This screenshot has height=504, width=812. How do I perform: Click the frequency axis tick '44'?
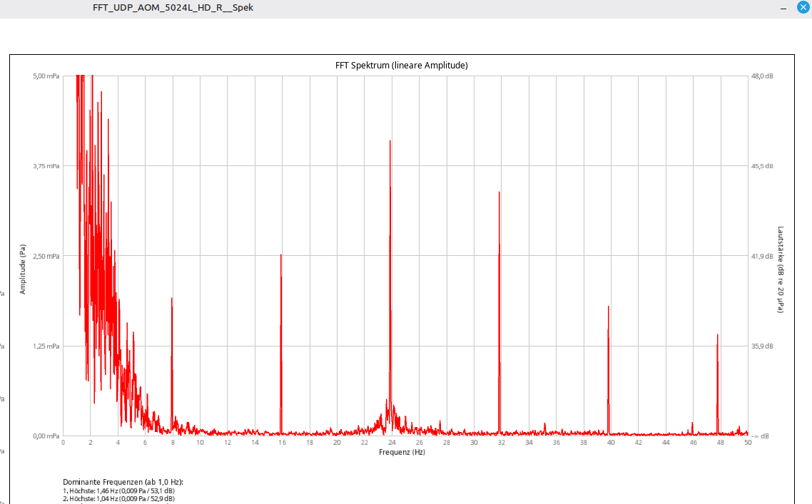[x=666, y=443]
